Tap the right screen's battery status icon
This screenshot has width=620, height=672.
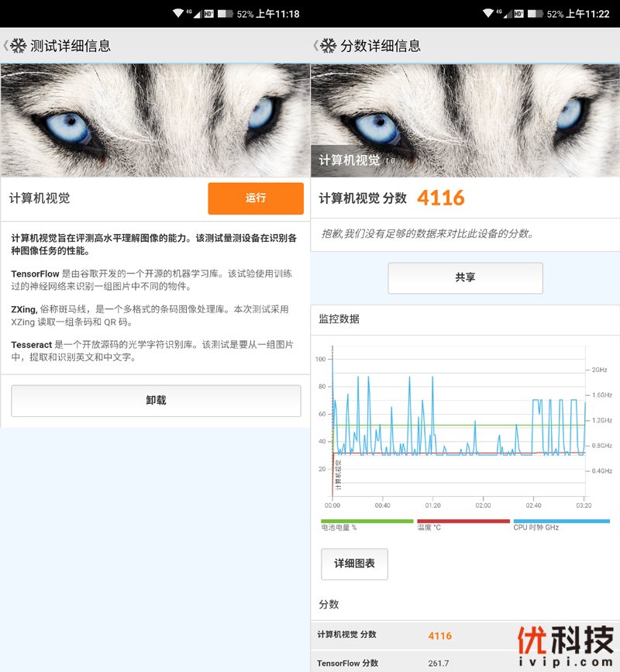click(535, 14)
